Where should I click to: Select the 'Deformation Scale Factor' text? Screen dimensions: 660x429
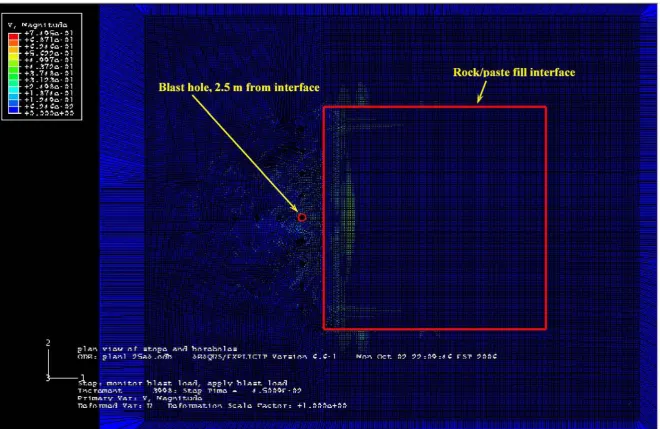[257, 406]
